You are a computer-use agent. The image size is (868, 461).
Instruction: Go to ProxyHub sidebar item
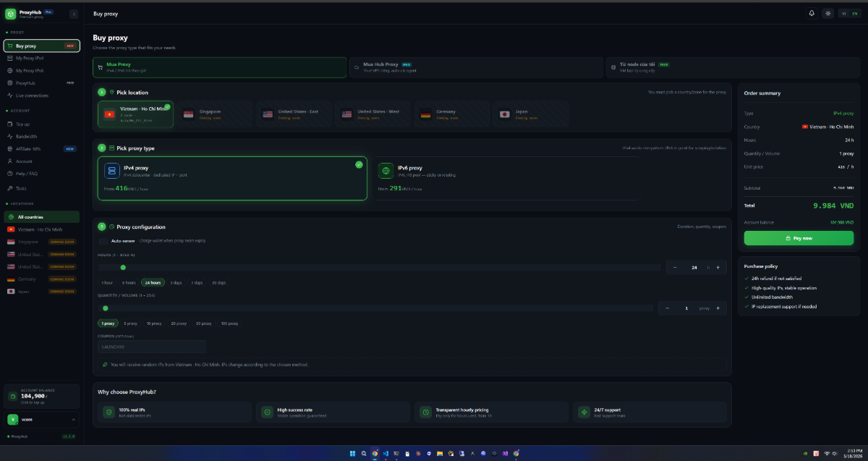[x=41, y=83]
